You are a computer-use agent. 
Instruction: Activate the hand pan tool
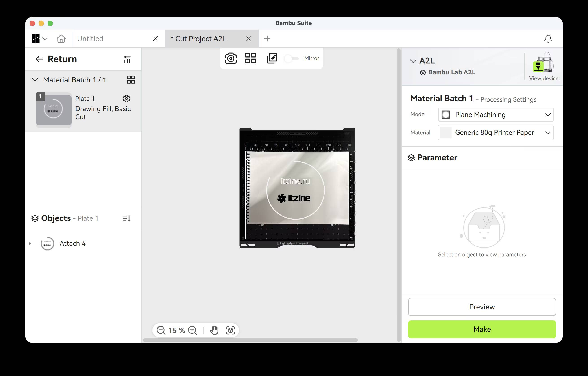(x=214, y=330)
